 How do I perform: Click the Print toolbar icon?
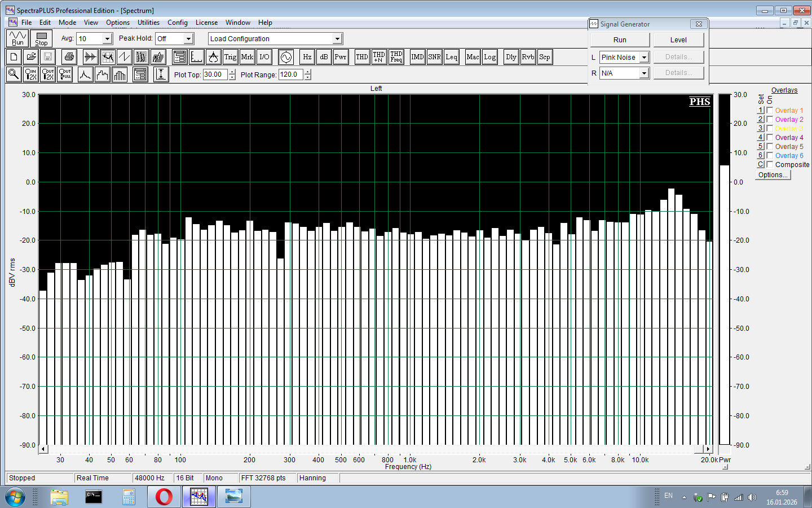pos(69,57)
